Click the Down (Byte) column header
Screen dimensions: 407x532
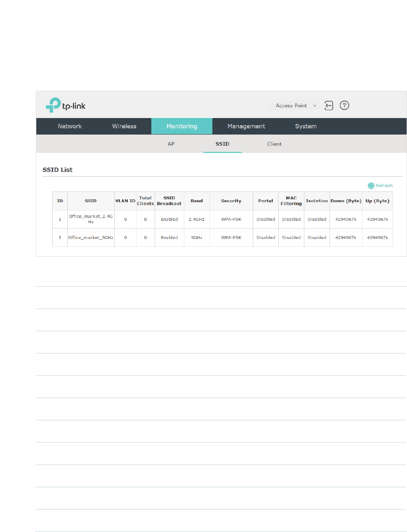346,201
